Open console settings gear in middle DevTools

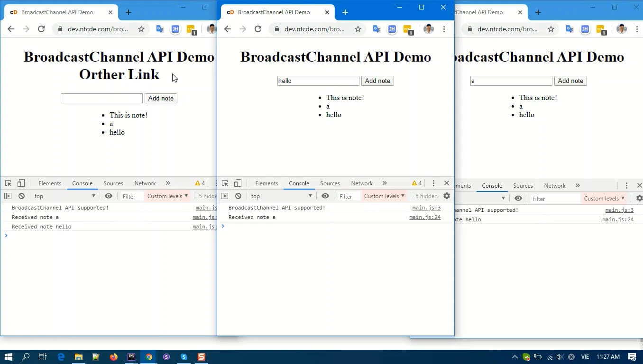(x=447, y=196)
